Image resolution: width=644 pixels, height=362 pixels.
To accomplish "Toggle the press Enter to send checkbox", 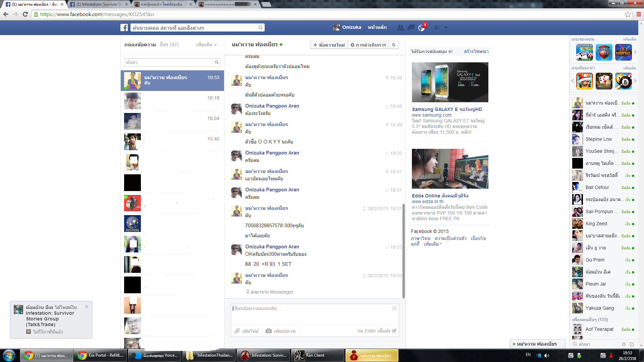I will (394, 331).
